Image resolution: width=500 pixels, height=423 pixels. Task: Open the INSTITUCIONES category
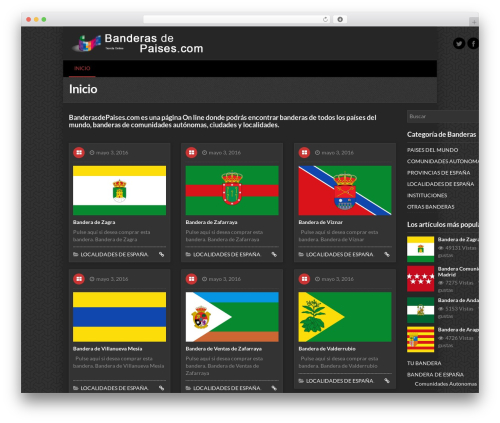coord(427,195)
